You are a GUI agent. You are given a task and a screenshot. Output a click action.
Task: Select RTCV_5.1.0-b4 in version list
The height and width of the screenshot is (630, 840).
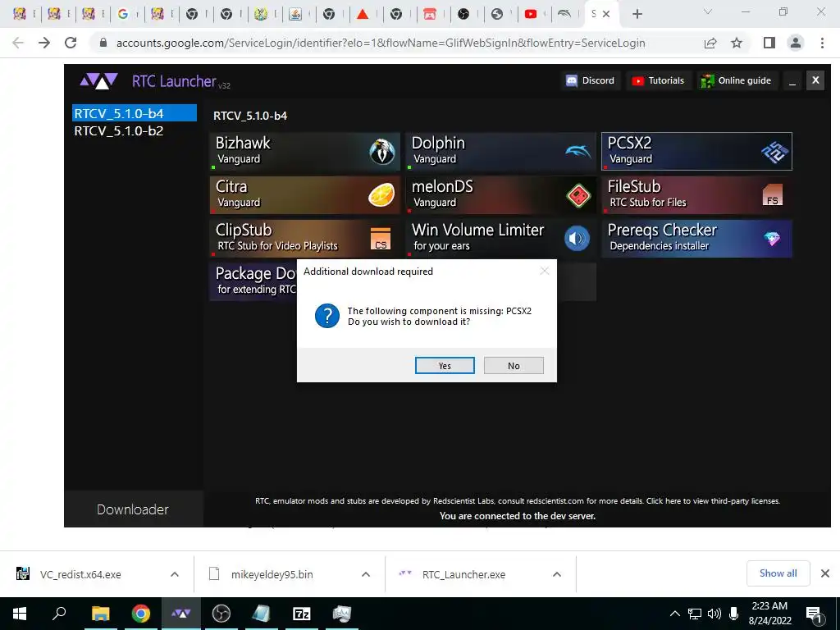135,113
